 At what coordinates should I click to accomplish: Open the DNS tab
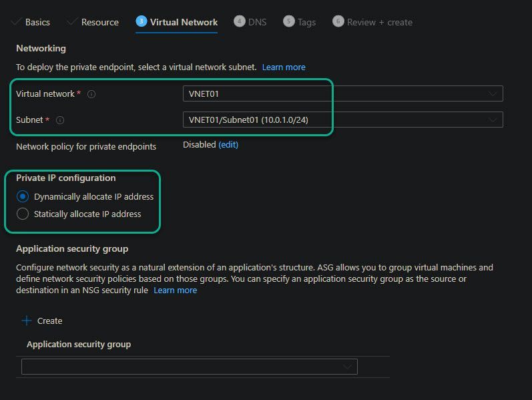[257, 22]
